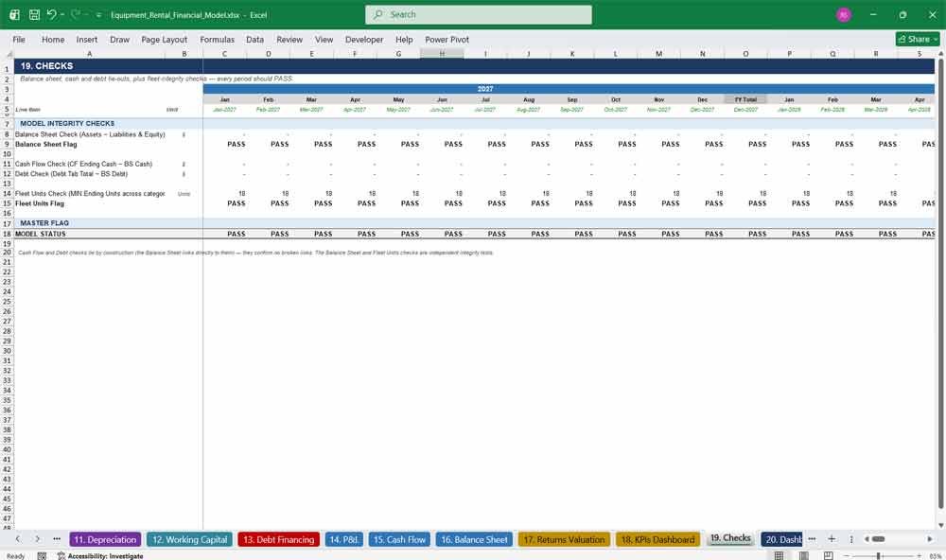This screenshot has height=560, width=946.
Task: Switch to the Draw tab
Action: tap(119, 39)
